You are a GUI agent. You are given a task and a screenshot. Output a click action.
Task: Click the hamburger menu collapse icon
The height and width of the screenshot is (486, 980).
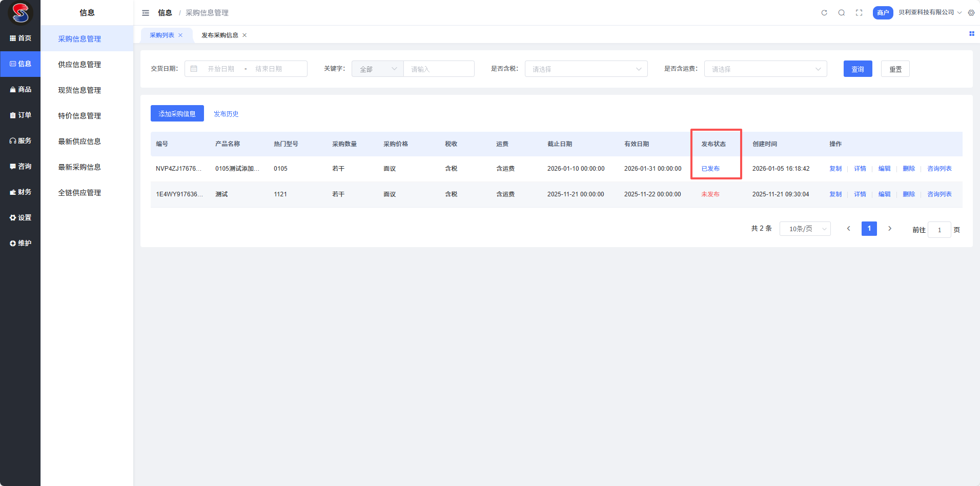pyautogui.click(x=146, y=13)
